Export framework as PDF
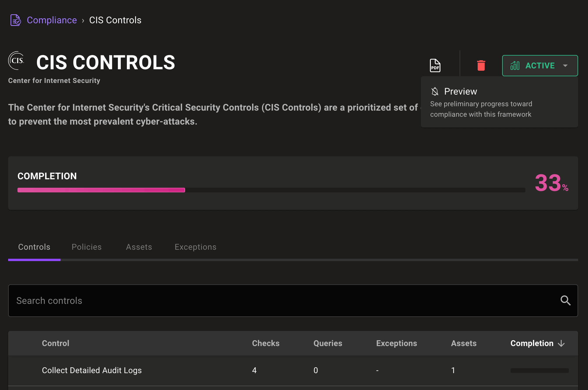Viewport: 588px width, 390px height. [435, 65]
